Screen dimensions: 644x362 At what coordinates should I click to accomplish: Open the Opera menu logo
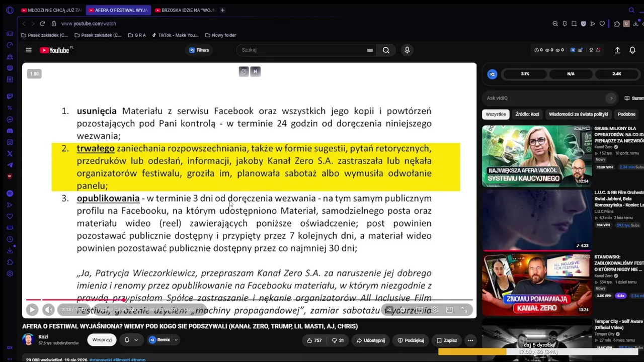[x=10, y=10]
